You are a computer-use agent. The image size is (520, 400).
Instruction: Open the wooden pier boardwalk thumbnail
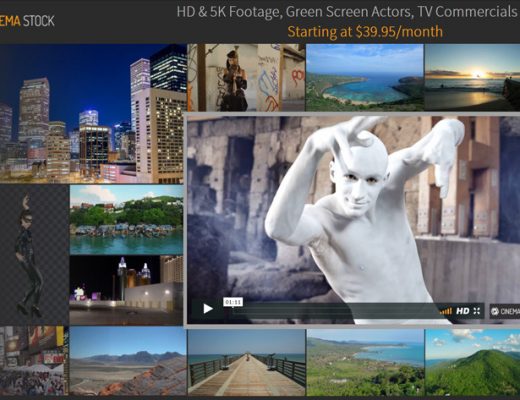coord(246,362)
